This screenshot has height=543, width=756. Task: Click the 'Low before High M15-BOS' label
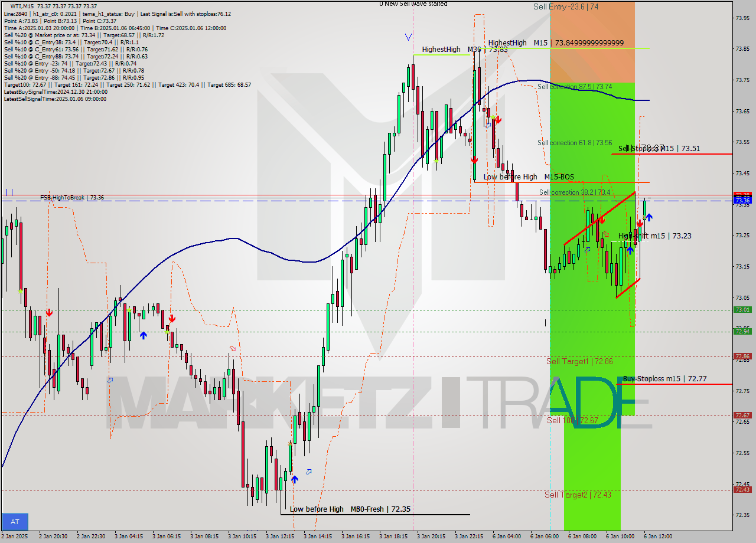tap(529, 176)
